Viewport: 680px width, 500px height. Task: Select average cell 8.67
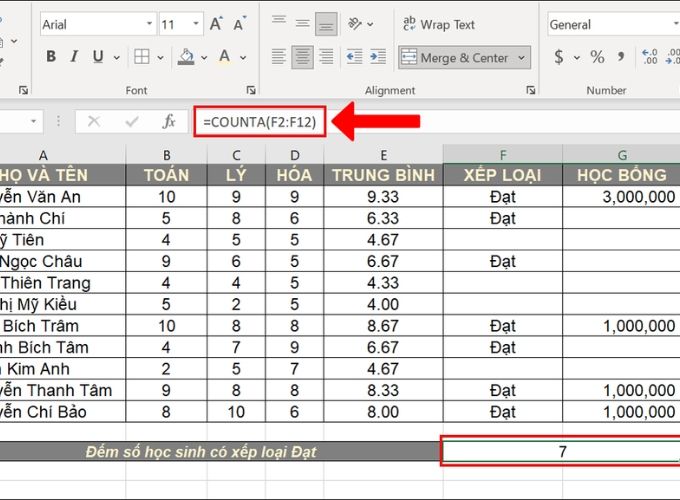pos(383,326)
